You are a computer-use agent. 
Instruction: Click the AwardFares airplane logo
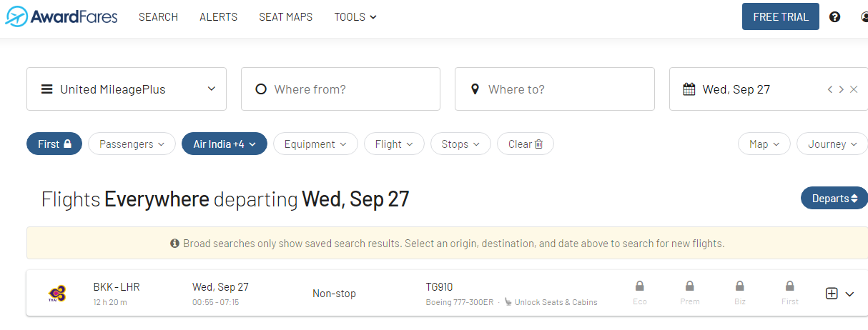16,16
